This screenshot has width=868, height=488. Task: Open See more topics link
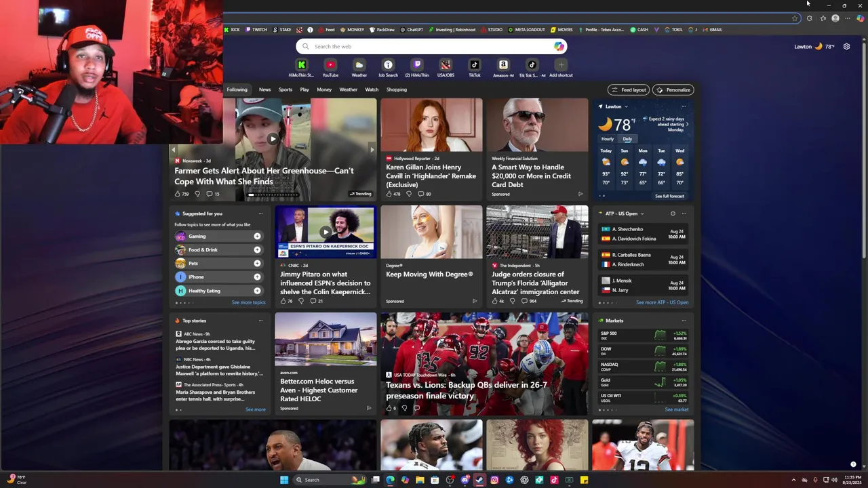point(248,302)
